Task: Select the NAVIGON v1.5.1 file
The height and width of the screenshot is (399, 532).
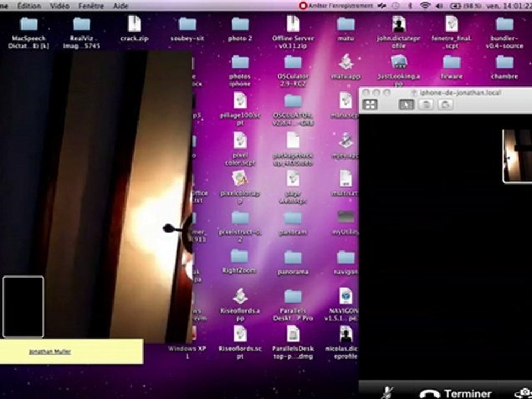Action: pos(342,304)
